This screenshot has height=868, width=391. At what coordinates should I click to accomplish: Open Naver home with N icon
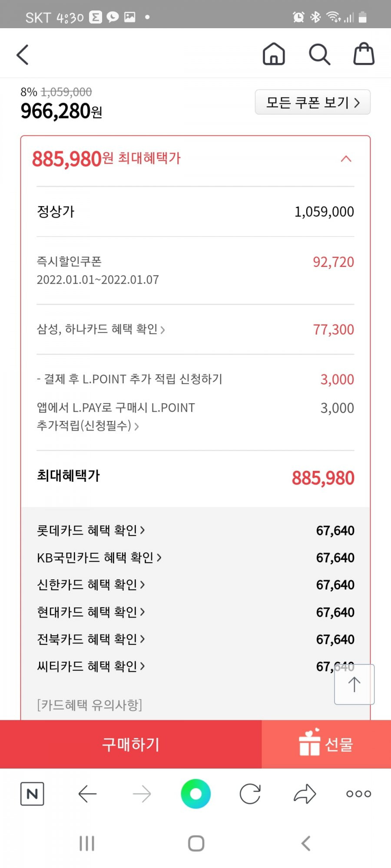32,794
